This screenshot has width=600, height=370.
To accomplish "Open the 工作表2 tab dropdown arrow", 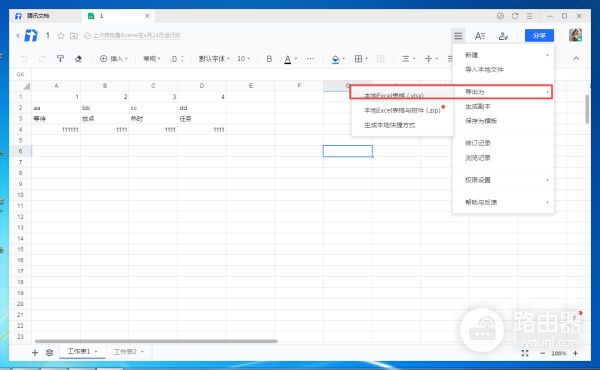I will pos(142,352).
